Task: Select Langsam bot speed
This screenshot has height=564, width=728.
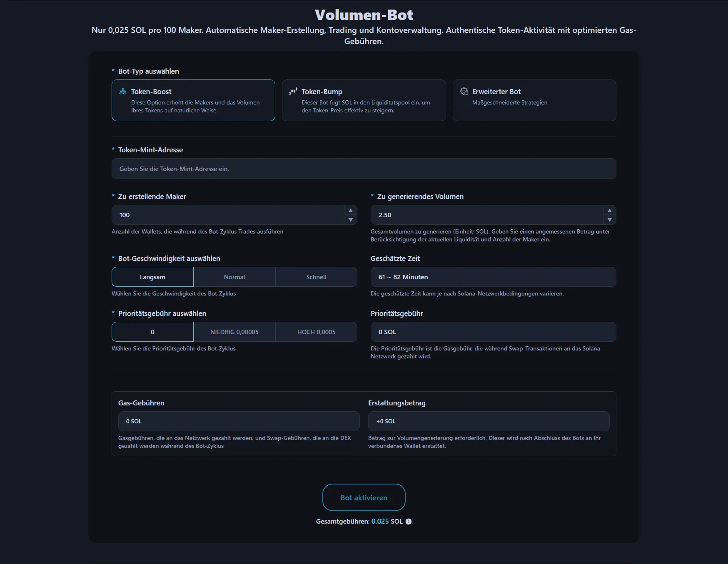Action: [x=152, y=277]
